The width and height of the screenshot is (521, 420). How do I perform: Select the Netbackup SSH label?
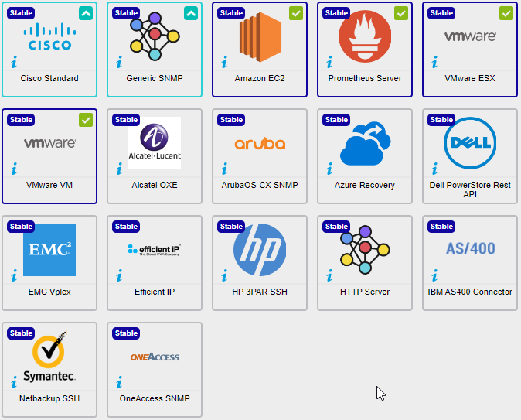[x=49, y=398]
